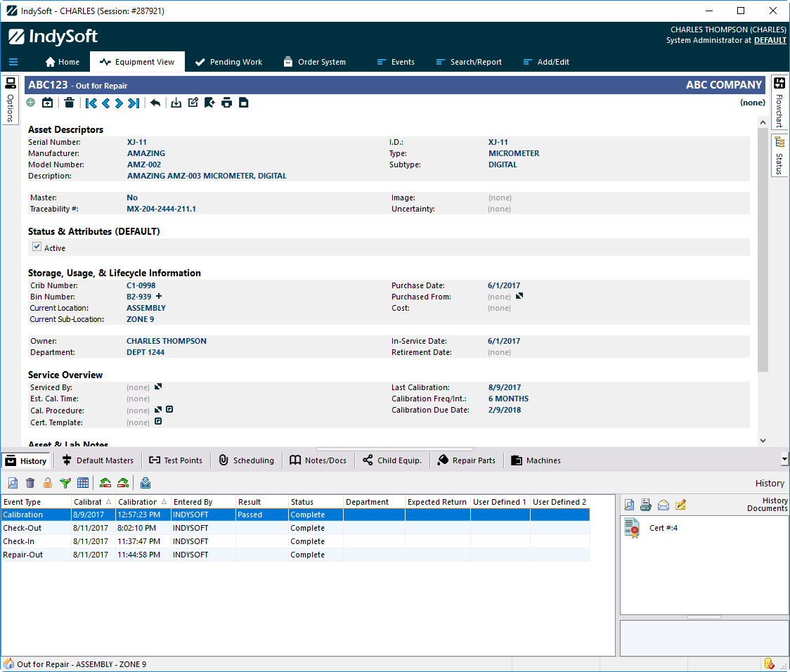Click the funnel filter icon in History toolbar
This screenshot has height=672, width=790.
pos(65,483)
